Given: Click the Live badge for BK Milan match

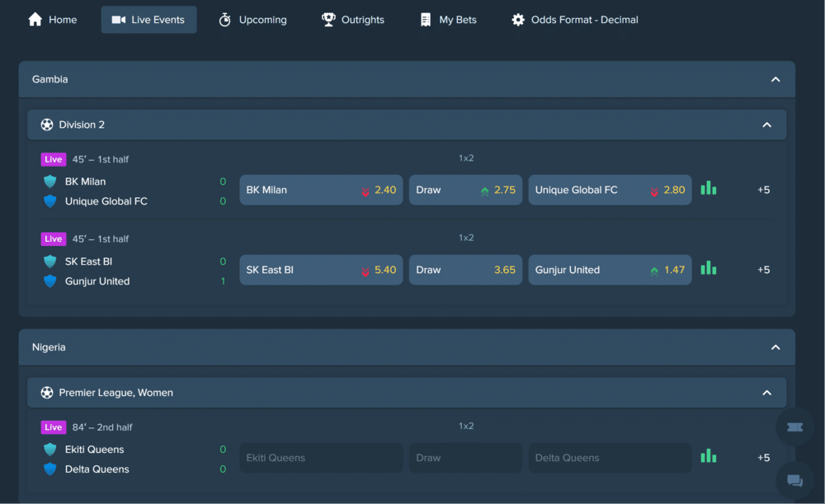Looking at the screenshot, I should click(x=53, y=159).
